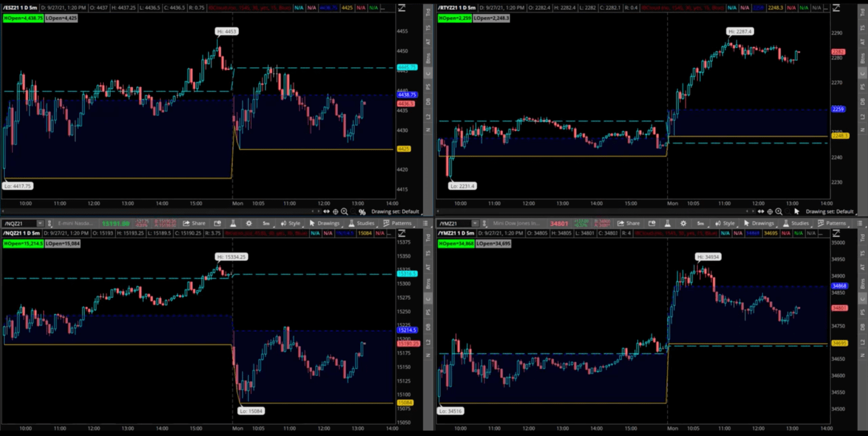Click flask icon in /NQZ21 toolbar

233,223
